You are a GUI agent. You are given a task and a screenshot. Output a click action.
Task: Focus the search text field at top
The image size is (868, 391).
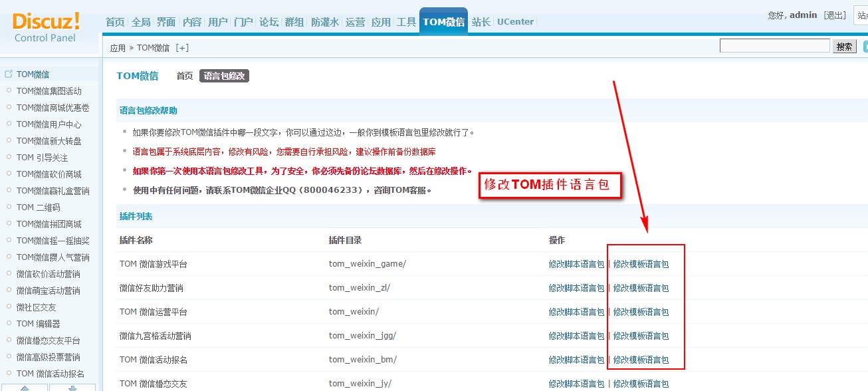[774, 46]
